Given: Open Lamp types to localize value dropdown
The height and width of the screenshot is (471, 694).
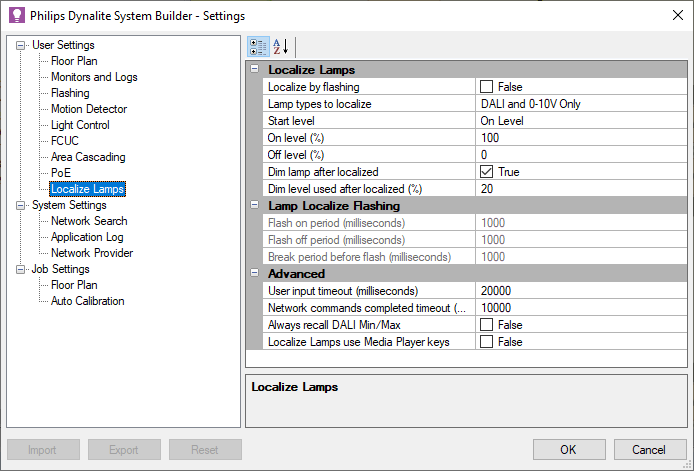Looking at the screenshot, I should tap(581, 104).
